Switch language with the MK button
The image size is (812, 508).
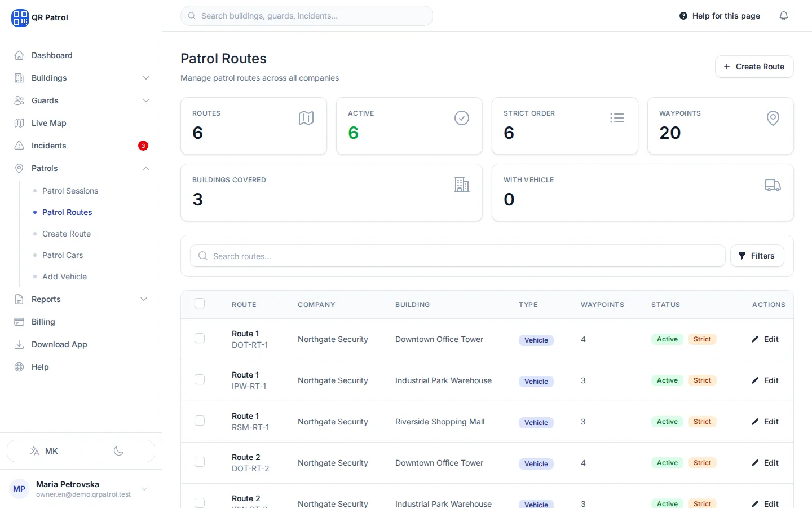coord(44,451)
